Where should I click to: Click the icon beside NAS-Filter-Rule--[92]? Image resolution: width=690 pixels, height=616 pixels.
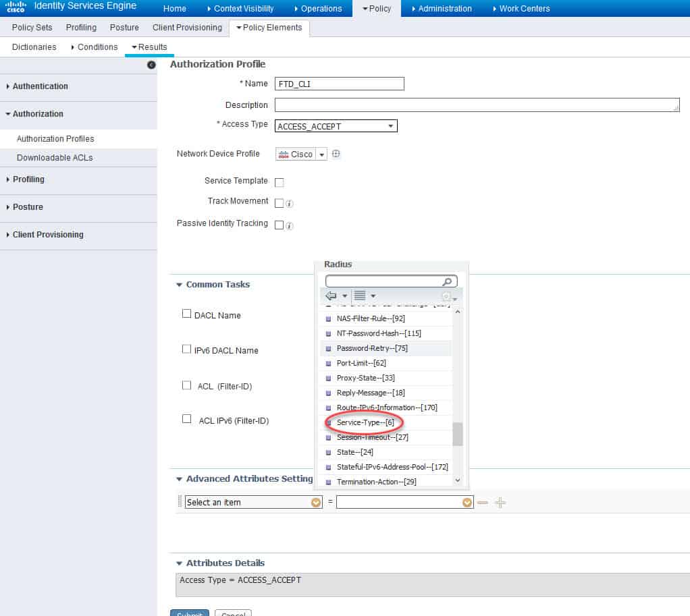pos(328,319)
